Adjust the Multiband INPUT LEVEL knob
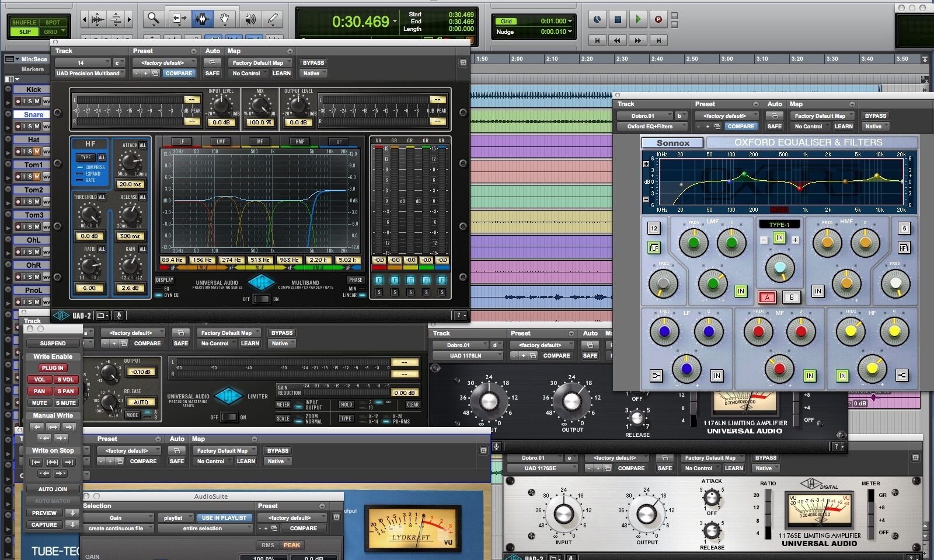The width and height of the screenshot is (934, 560). click(221, 105)
